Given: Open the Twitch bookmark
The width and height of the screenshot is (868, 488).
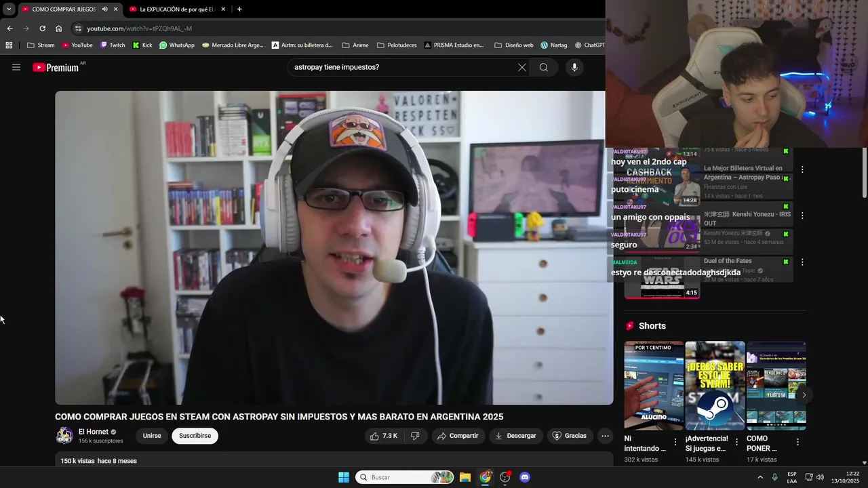Looking at the screenshot, I should point(113,45).
